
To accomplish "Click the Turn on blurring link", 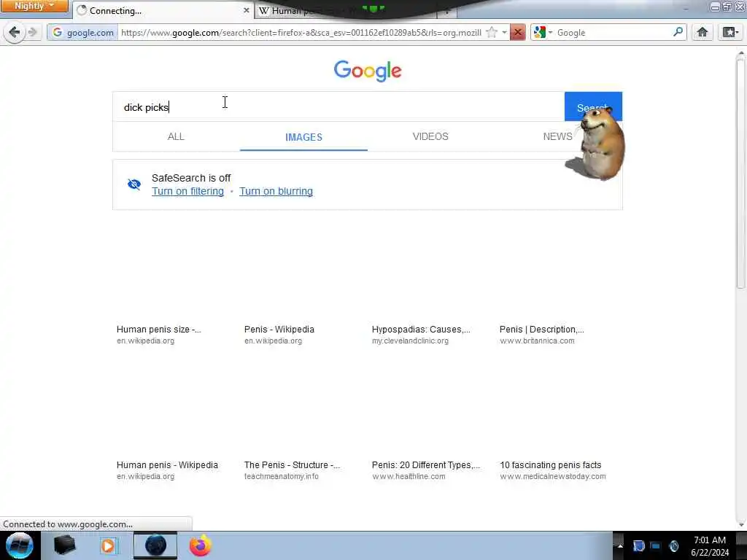I will click(x=276, y=192).
